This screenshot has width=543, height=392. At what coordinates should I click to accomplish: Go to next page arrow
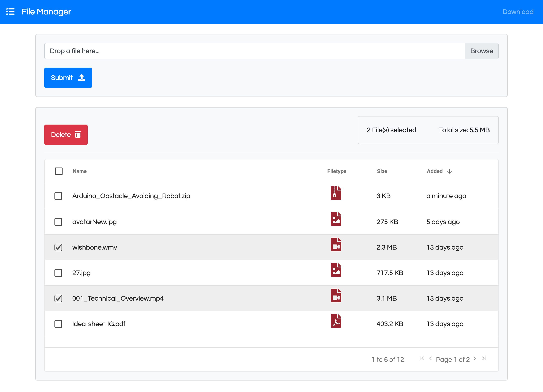475,358
